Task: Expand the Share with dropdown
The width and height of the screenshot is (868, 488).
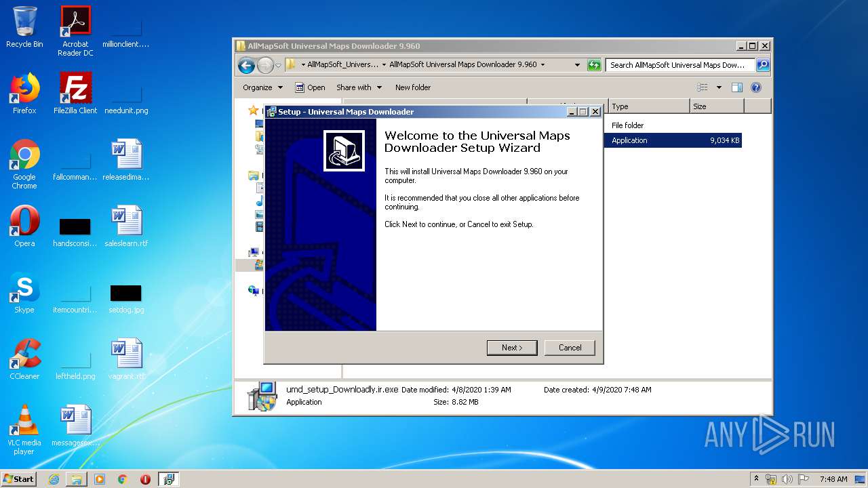Action: click(x=359, y=87)
